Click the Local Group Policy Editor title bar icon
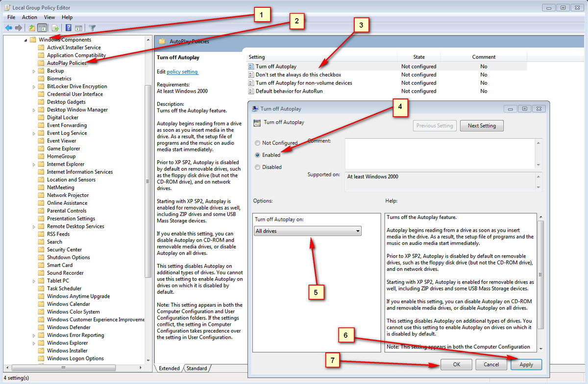This screenshot has width=588, height=384. click(x=6, y=7)
